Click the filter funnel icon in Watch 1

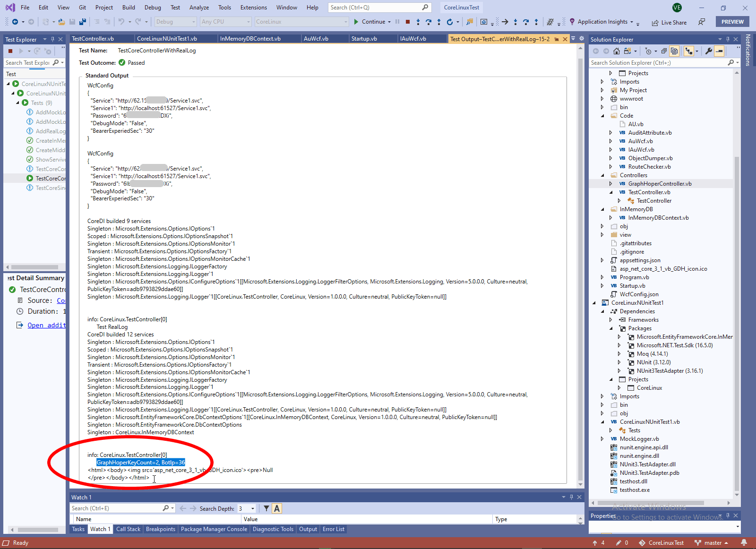tap(266, 508)
